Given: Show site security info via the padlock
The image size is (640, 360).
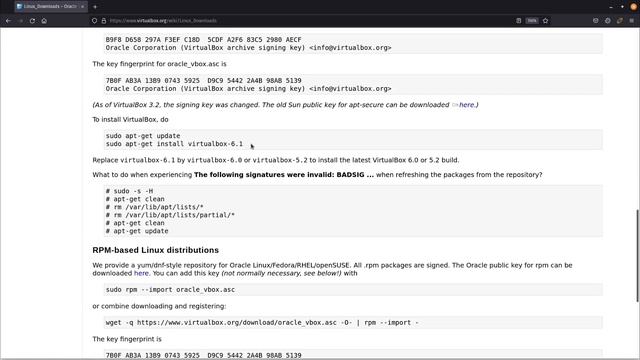Looking at the screenshot, I should (104, 20).
